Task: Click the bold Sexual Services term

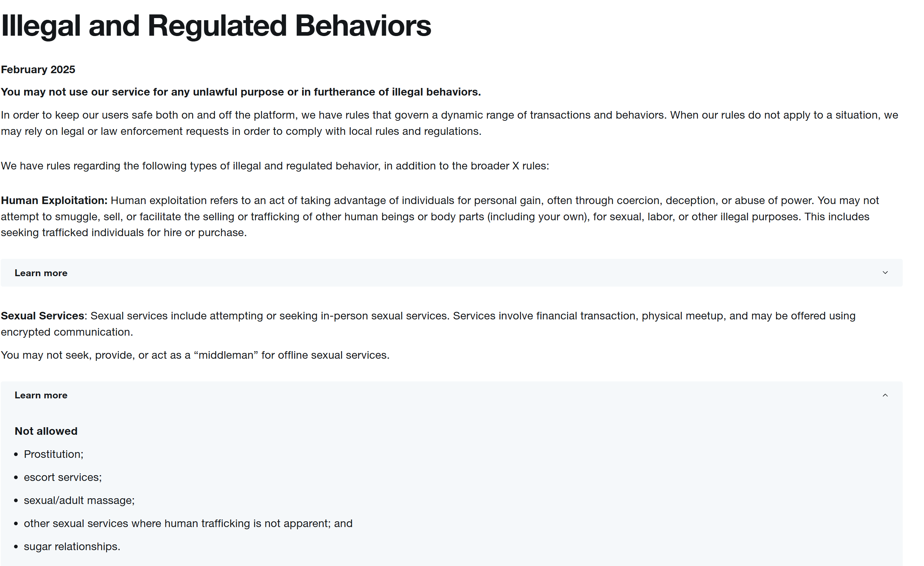Action: click(x=43, y=316)
